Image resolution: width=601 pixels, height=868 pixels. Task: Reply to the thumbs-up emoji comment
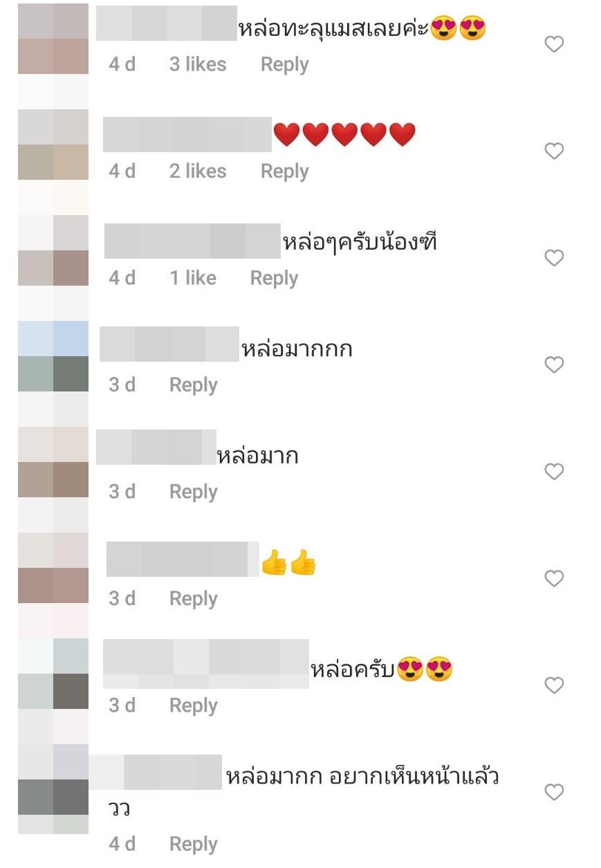[193, 599]
